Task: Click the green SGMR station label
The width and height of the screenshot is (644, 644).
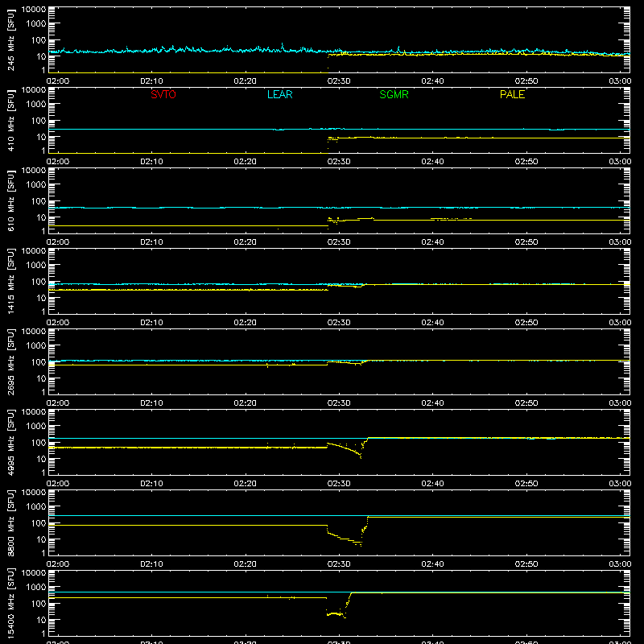Action: coord(394,94)
